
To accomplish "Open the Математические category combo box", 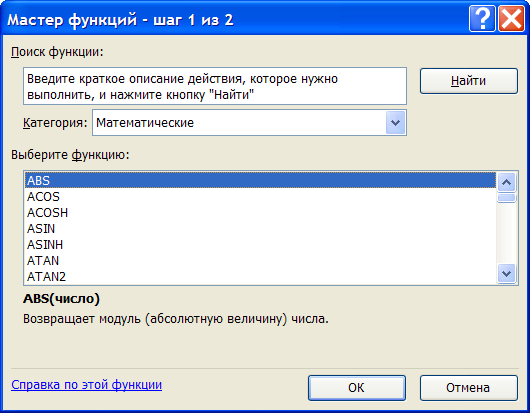I will 249,123.
